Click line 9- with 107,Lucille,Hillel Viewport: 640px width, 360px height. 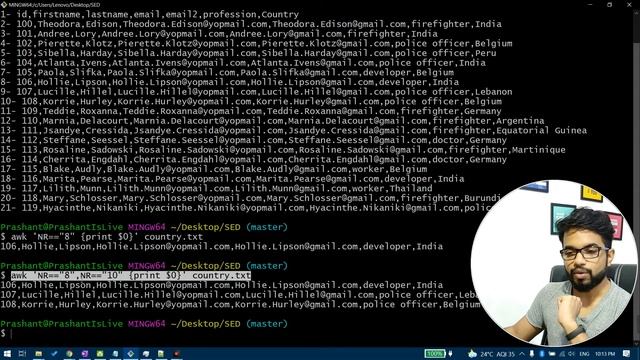click(x=256, y=92)
